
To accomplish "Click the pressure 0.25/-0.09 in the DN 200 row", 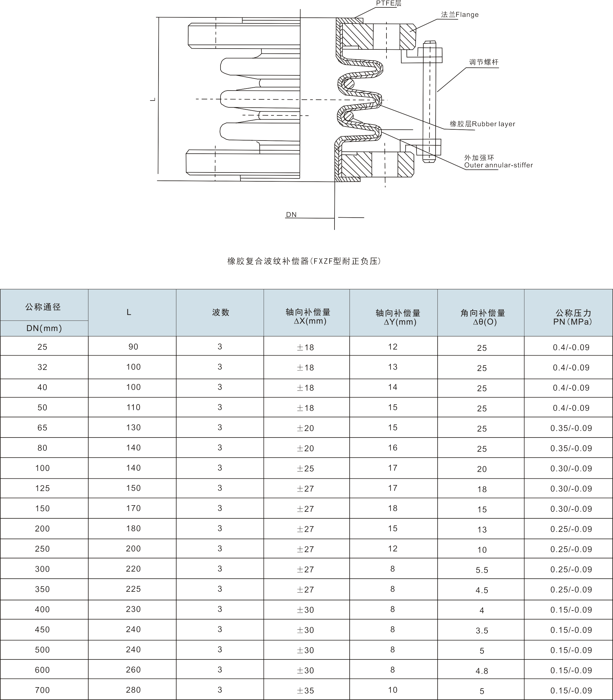I will (571, 529).
